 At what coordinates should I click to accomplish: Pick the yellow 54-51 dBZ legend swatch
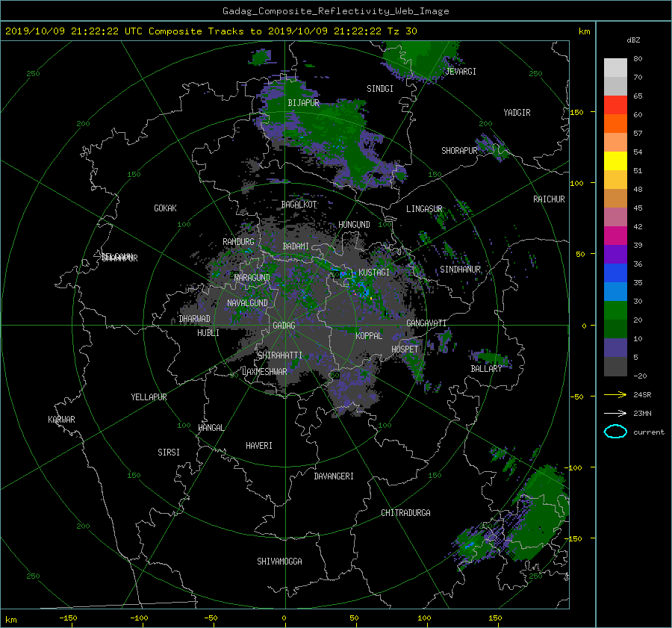pos(615,161)
